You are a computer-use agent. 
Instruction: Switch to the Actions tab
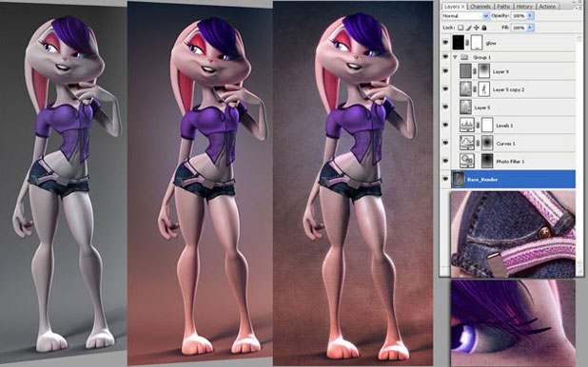click(x=547, y=7)
